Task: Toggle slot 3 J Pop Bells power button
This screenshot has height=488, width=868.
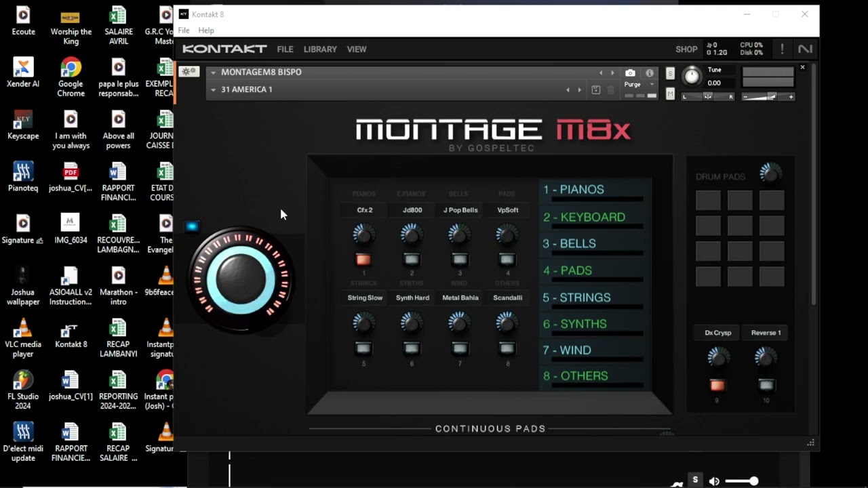Action: click(460, 260)
